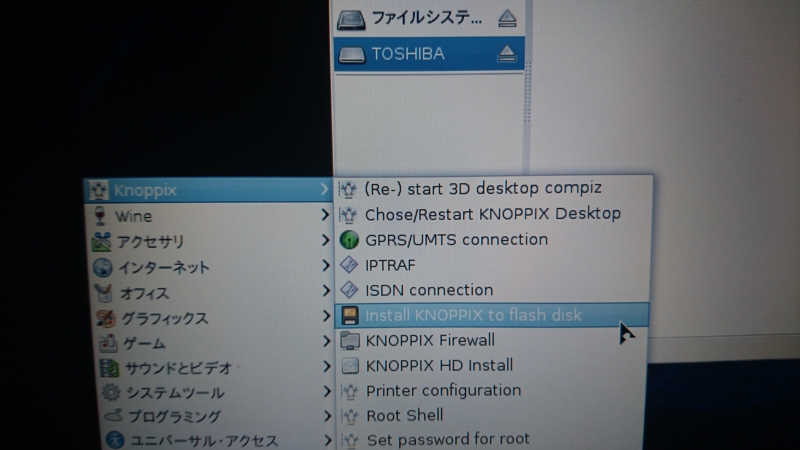
Task: Select Set password for root
Action: coord(491,439)
